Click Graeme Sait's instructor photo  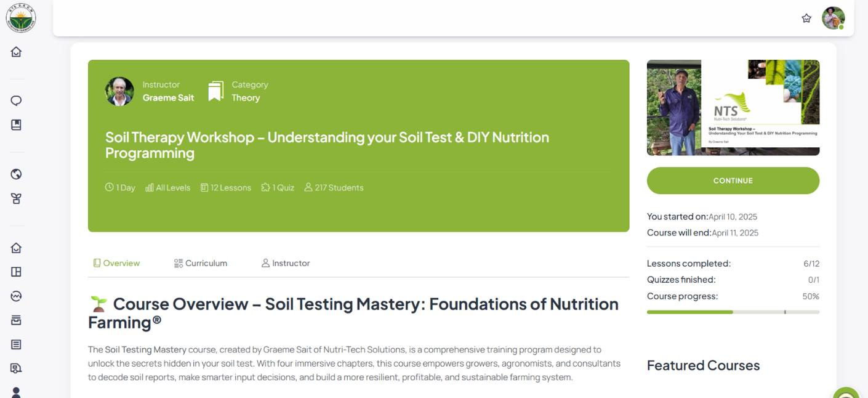(119, 91)
